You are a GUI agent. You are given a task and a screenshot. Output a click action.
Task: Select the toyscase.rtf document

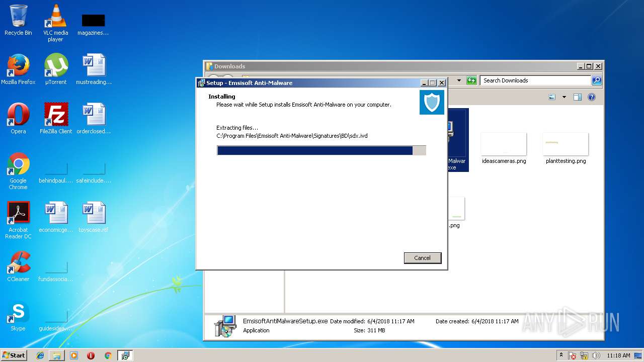[x=94, y=217]
